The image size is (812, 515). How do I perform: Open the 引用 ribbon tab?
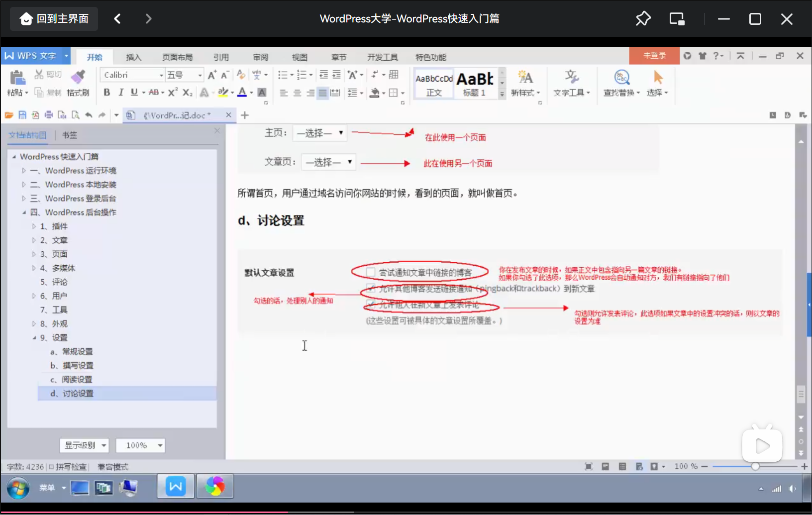(221, 57)
